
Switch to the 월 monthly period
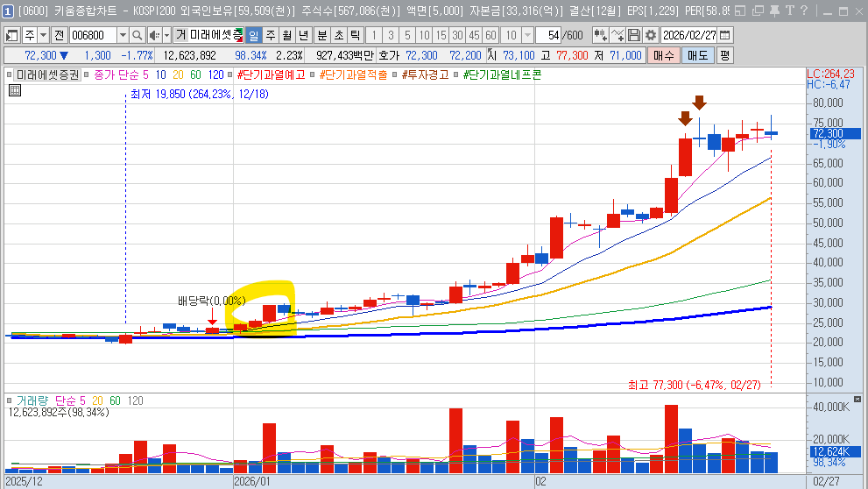(x=286, y=35)
